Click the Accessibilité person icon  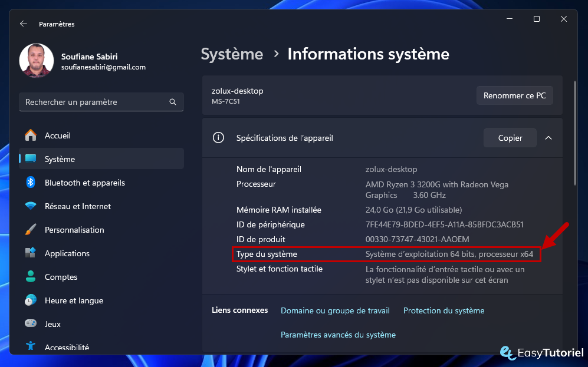click(x=32, y=347)
